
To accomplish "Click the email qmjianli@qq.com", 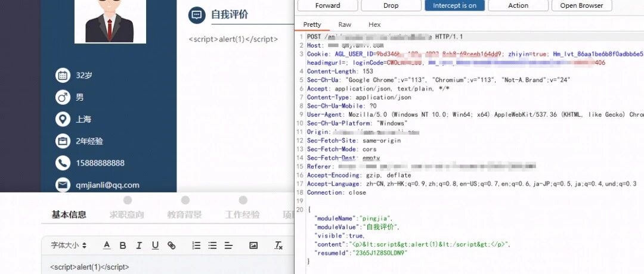I will (x=107, y=185).
